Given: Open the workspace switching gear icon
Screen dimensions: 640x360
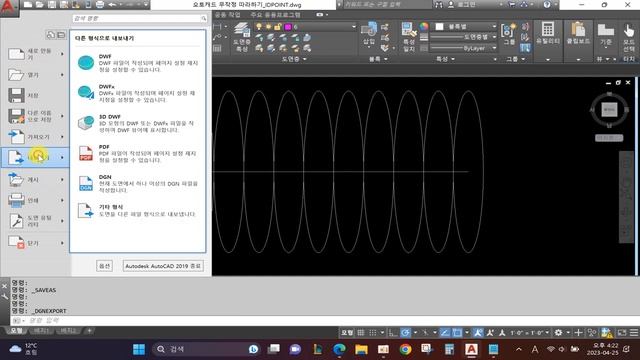Looking at the screenshot, I should point(558,333).
